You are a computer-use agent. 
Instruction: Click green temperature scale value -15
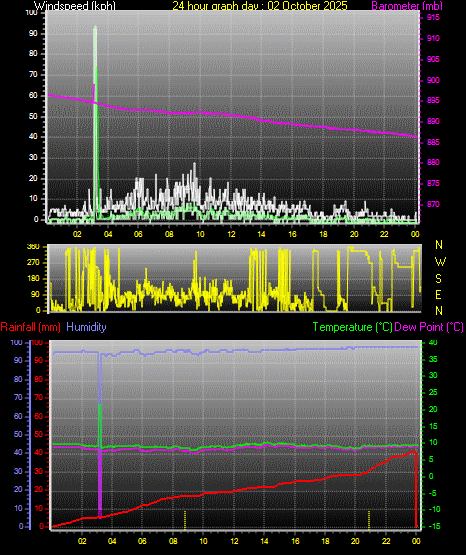tap(434, 526)
